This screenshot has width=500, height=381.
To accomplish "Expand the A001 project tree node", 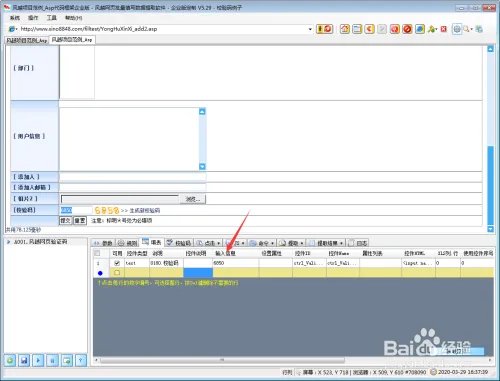I will coord(8,242).
